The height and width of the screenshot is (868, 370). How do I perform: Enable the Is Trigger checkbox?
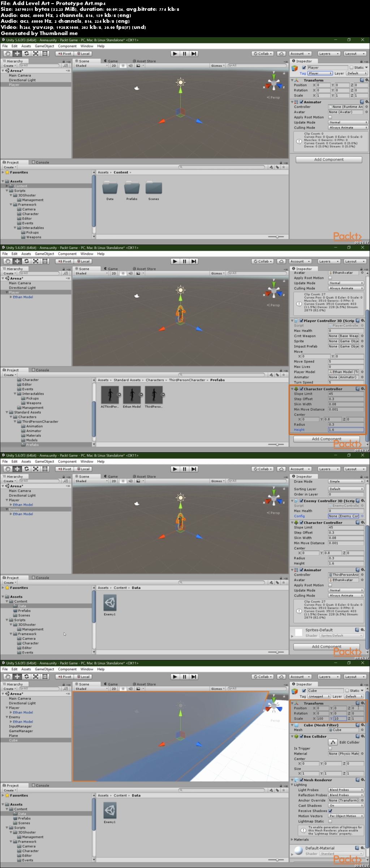330,748
